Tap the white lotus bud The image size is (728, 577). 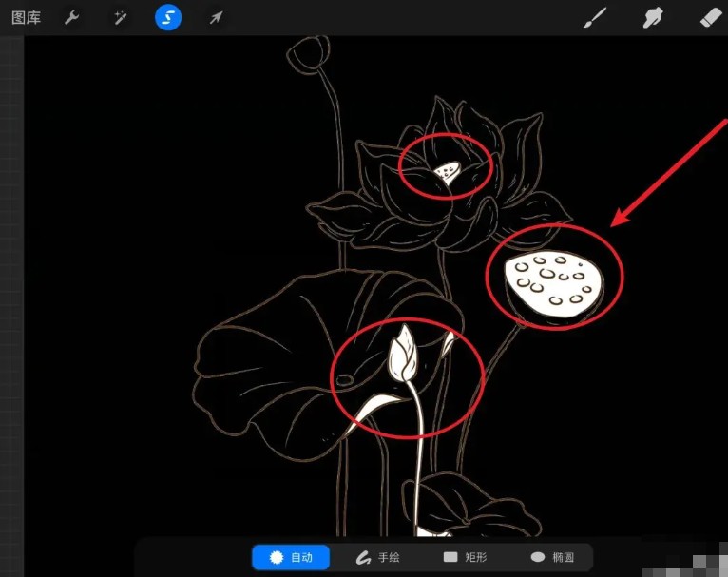[403, 354]
